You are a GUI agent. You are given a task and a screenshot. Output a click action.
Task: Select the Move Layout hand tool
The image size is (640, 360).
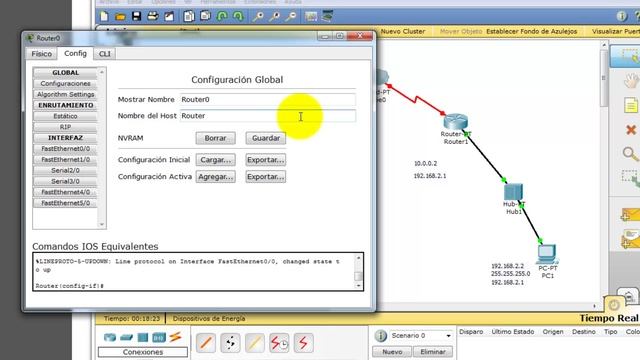click(631, 80)
